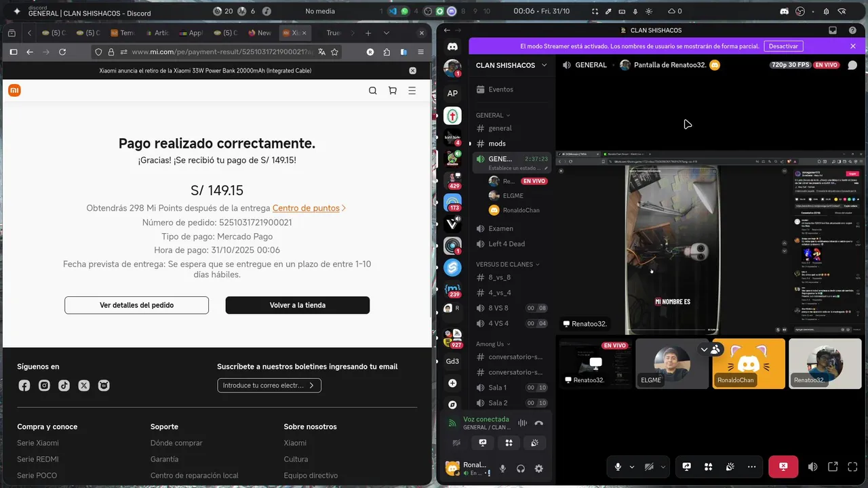This screenshot has height=488, width=868.
Task: Collapse GENERAL category in channel list
Action: [x=492, y=115]
